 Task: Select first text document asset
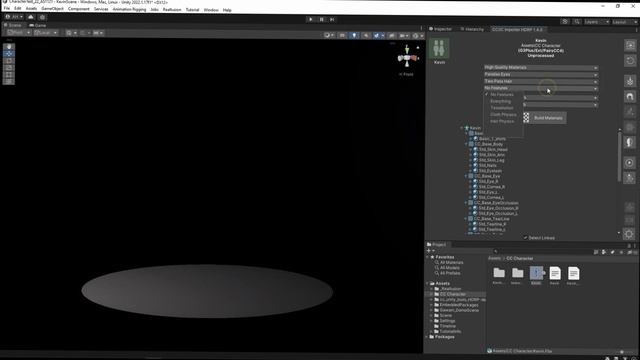[555, 275]
